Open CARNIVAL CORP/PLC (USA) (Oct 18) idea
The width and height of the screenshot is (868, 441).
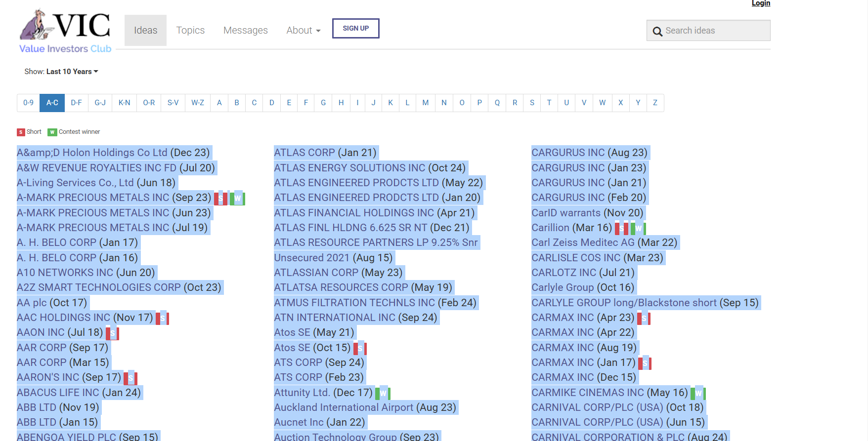[597, 407]
